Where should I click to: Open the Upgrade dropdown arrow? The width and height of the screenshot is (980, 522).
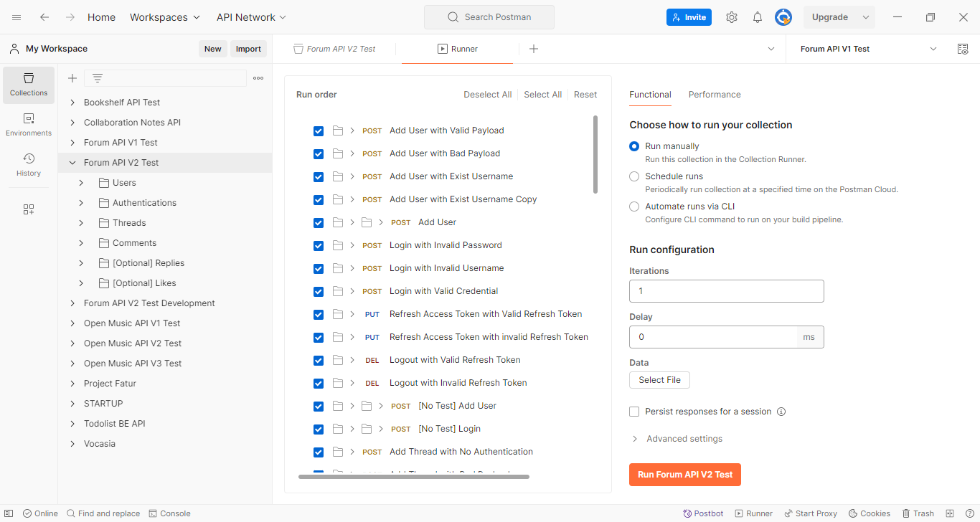866,17
